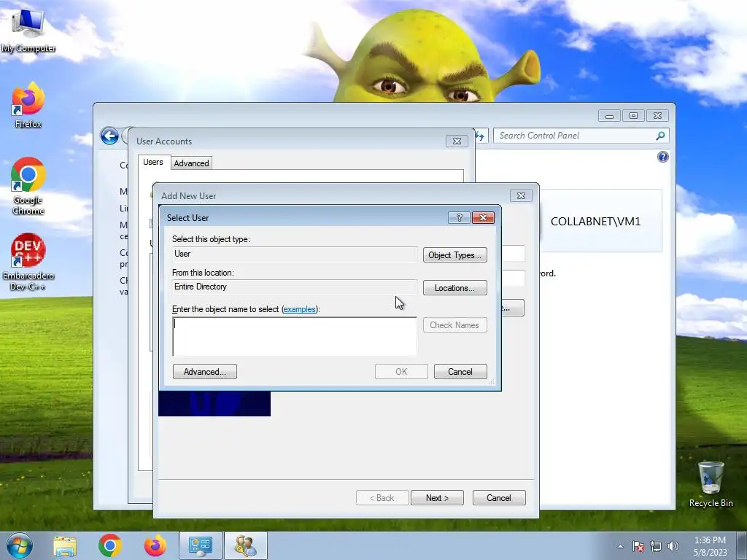Open network status icon in tray
747x560 pixels.
[x=656, y=546]
